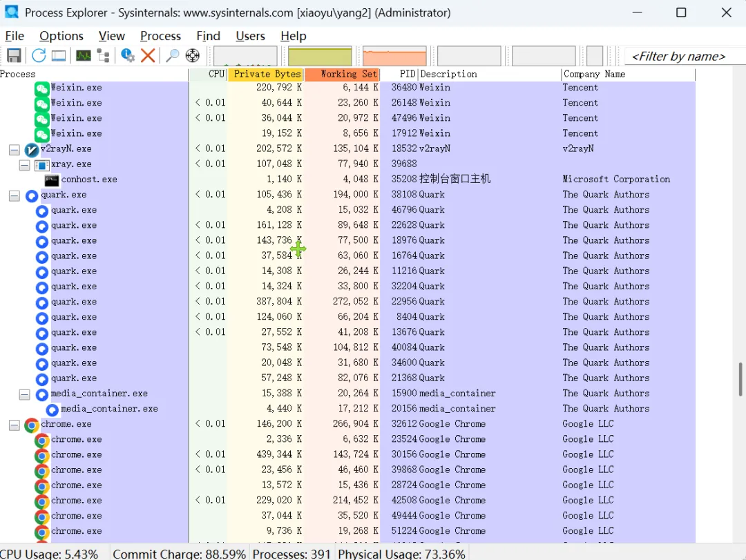Sort by Private Bytes column header
746x560 pixels.
tap(266, 74)
